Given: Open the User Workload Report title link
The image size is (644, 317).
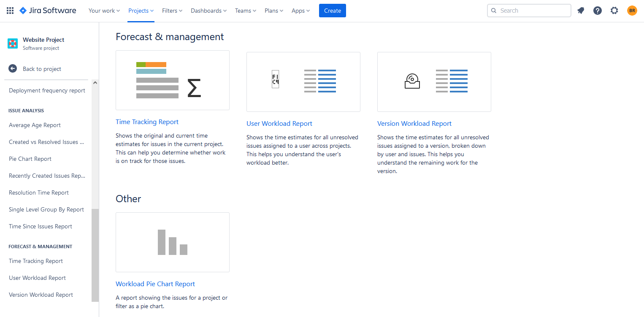Looking at the screenshot, I should tap(279, 124).
